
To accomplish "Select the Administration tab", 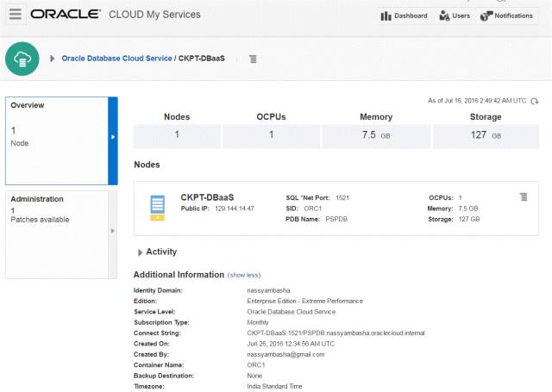I will click(56, 233).
